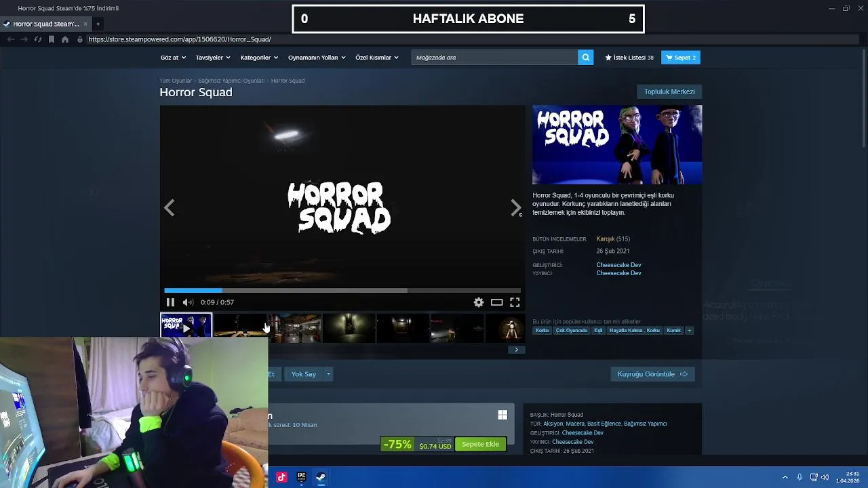Open Macera genre link
The height and width of the screenshot is (488, 868).
[575, 424]
